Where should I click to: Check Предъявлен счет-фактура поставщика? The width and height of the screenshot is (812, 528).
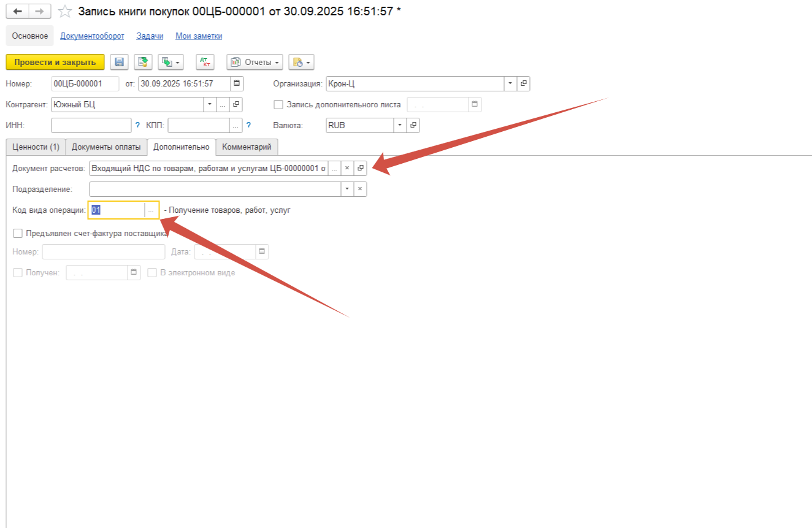click(18, 233)
